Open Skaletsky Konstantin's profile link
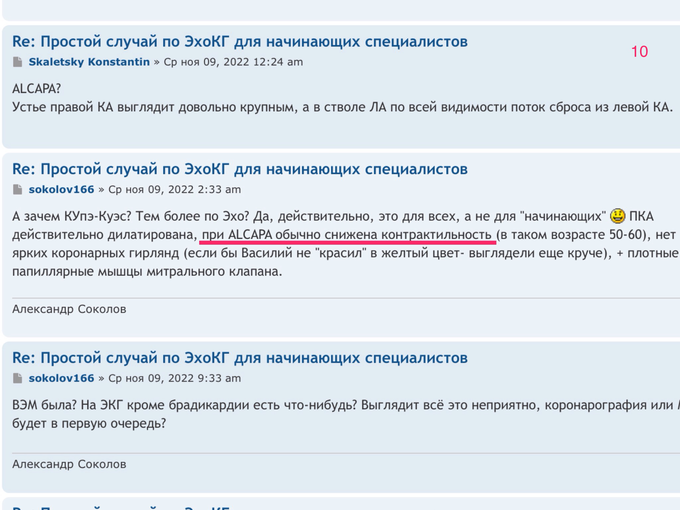680x510 pixels. click(89, 62)
